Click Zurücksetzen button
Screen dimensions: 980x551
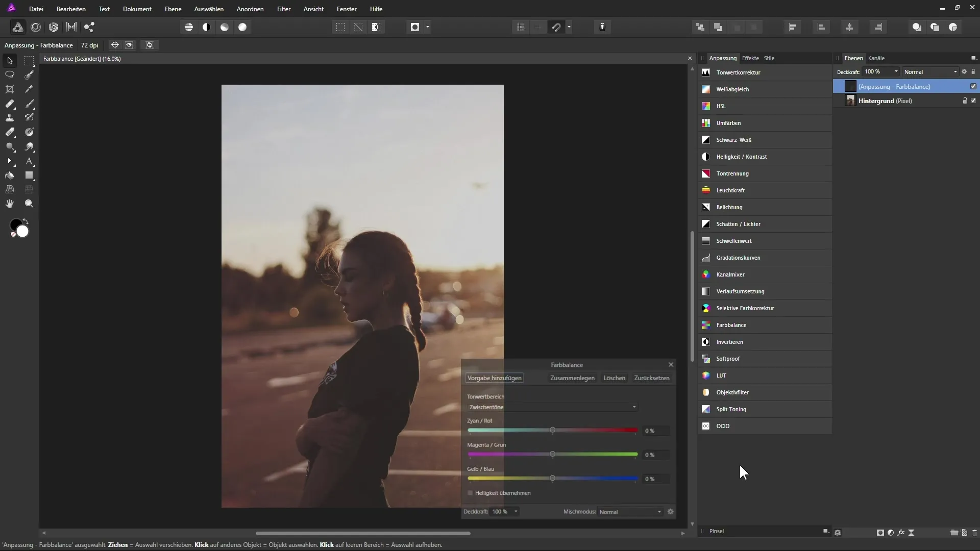[652, 378]
